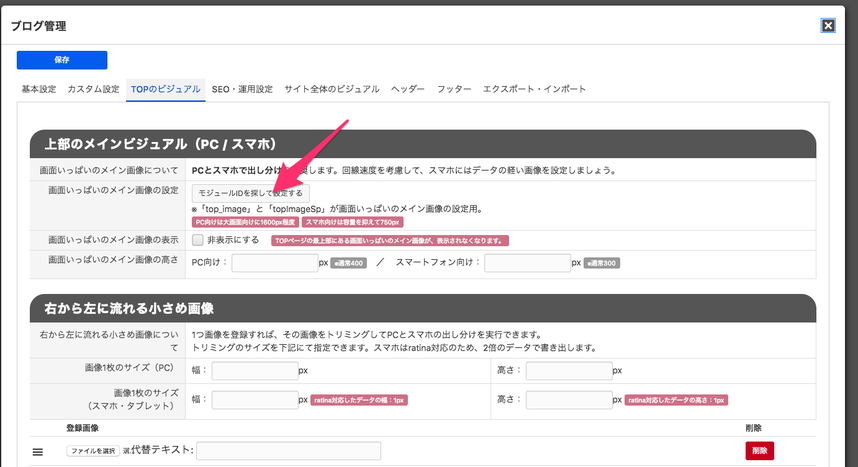Click the PC向け main image height field

tap(274, 263)
